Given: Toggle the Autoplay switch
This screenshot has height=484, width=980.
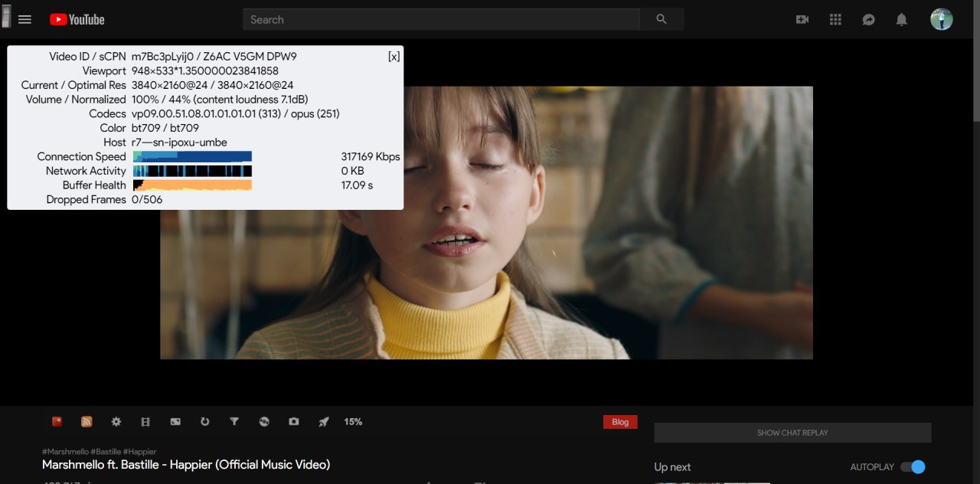Looking at the screenshot, I should coord(913,467).
